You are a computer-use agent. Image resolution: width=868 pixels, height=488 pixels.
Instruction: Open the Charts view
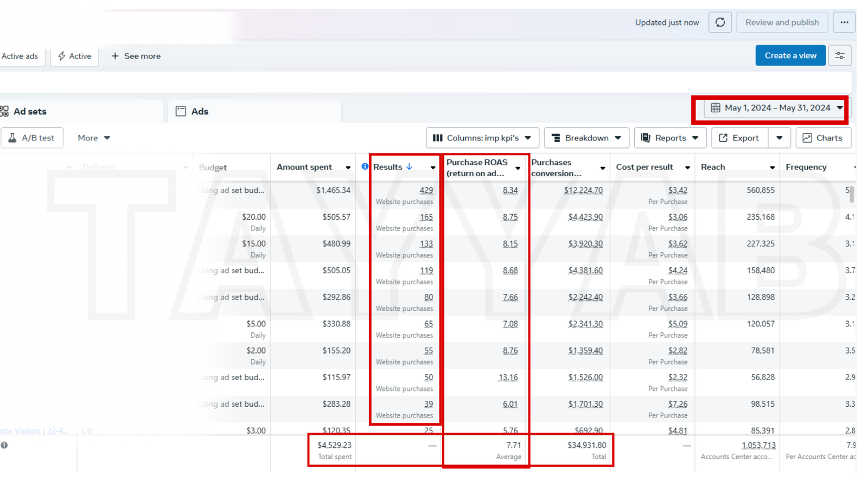point(823,138)
